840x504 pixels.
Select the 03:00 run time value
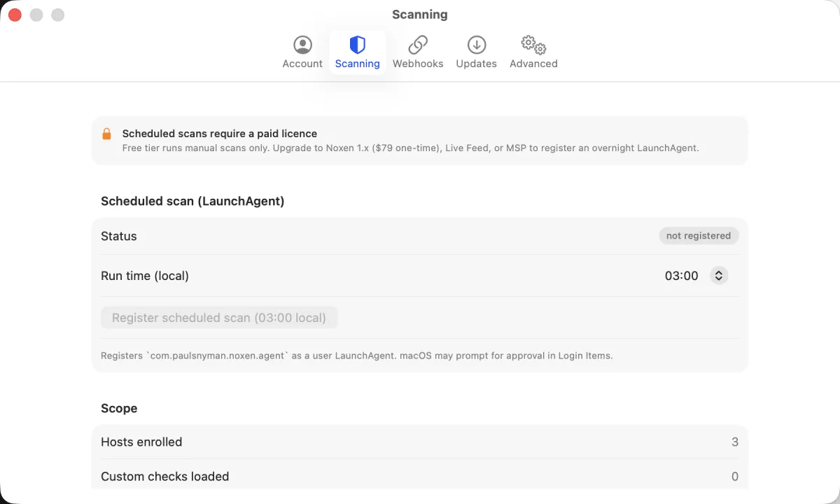tap(681, 275)
